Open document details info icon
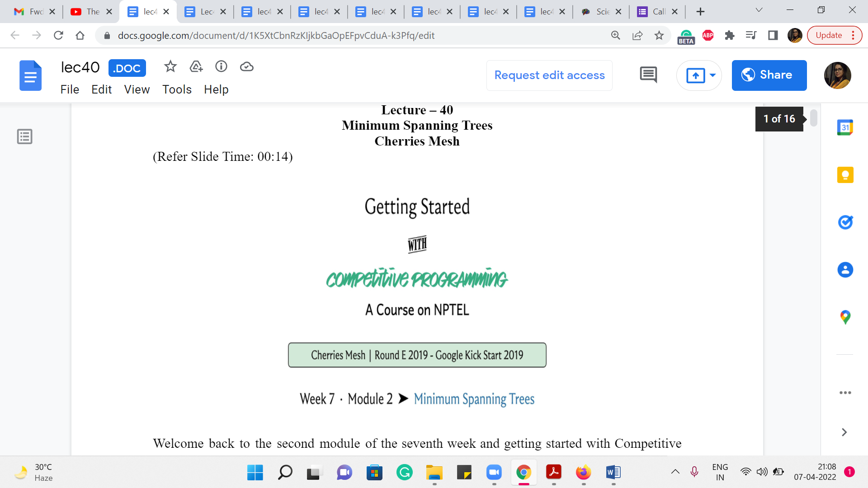Viewport: 868px width, 488px height. click(x=221, y=67)
